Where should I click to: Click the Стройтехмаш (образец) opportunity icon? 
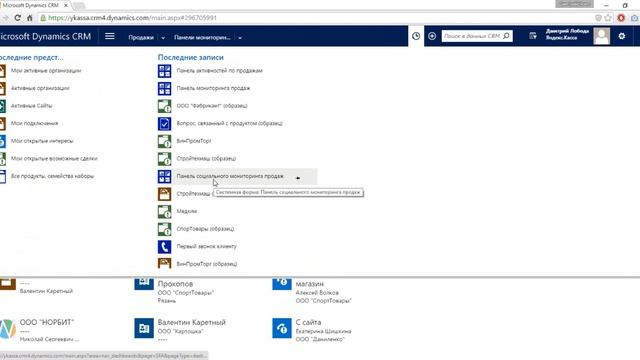pyautogui.click(x=164, y=158)
